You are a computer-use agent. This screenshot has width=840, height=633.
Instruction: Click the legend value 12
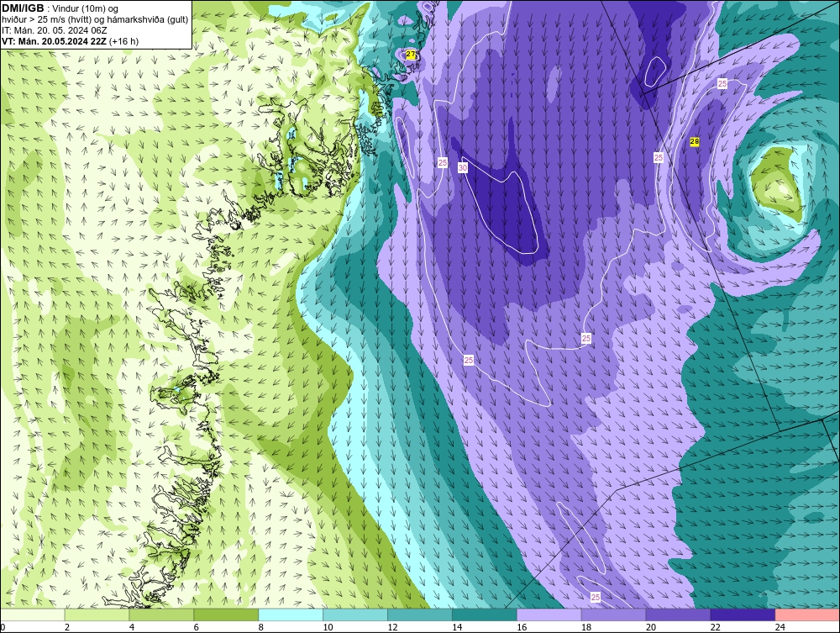[x=392, y=627]
